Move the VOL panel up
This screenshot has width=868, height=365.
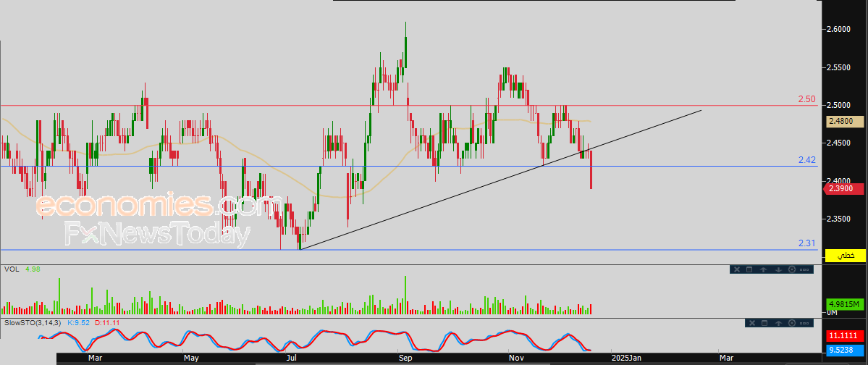[763, 269]
